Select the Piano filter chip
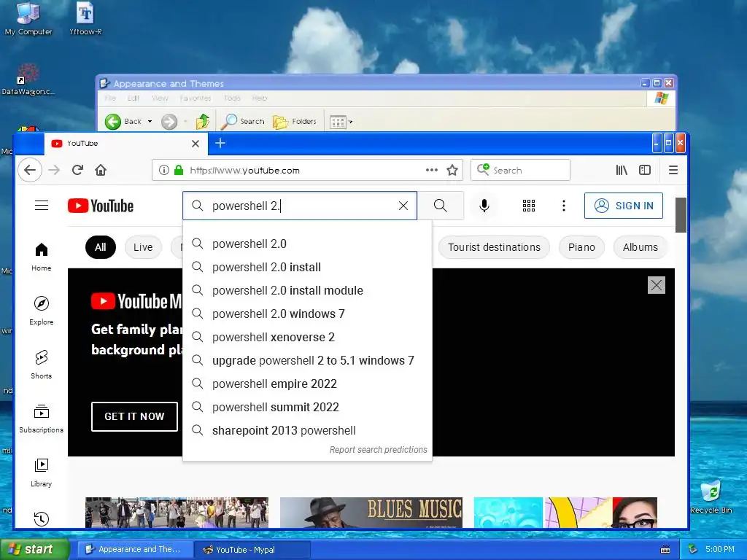The height and width of the screenshot is (560, 747). click(581, 247)
